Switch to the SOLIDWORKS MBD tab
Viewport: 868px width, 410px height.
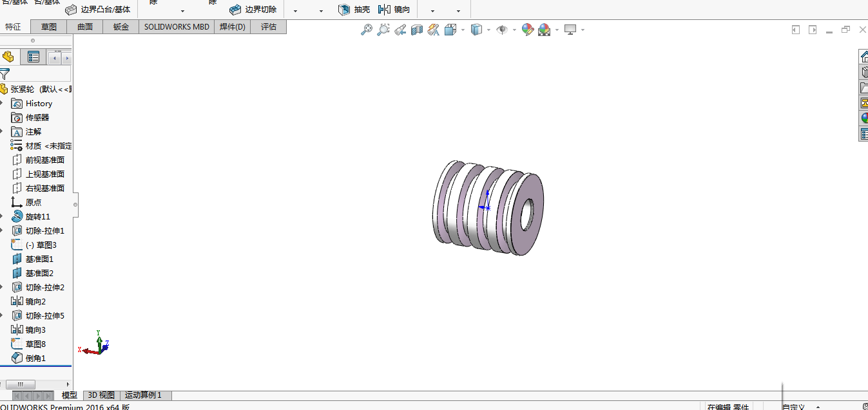177,27
